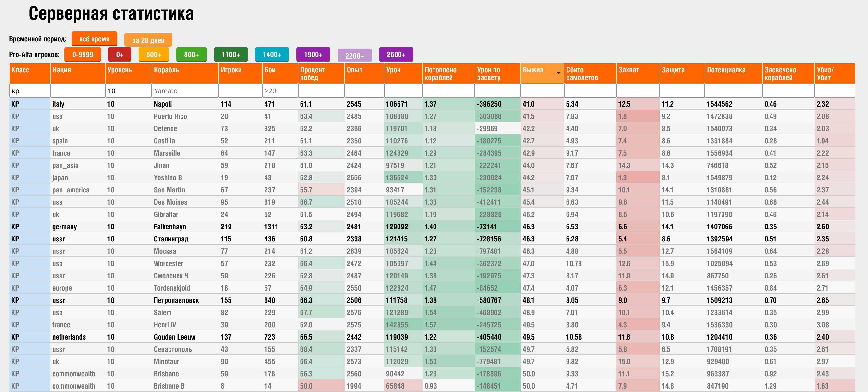Image resolution: width=868 pixels, height=392 pixels.
Task: Select the за 28 дней period button
Action: point(148,40)
